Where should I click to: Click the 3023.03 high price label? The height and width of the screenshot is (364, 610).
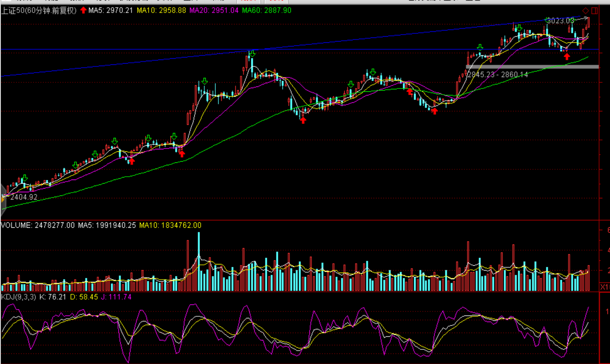pyautogui.click(x=560, y=21)
